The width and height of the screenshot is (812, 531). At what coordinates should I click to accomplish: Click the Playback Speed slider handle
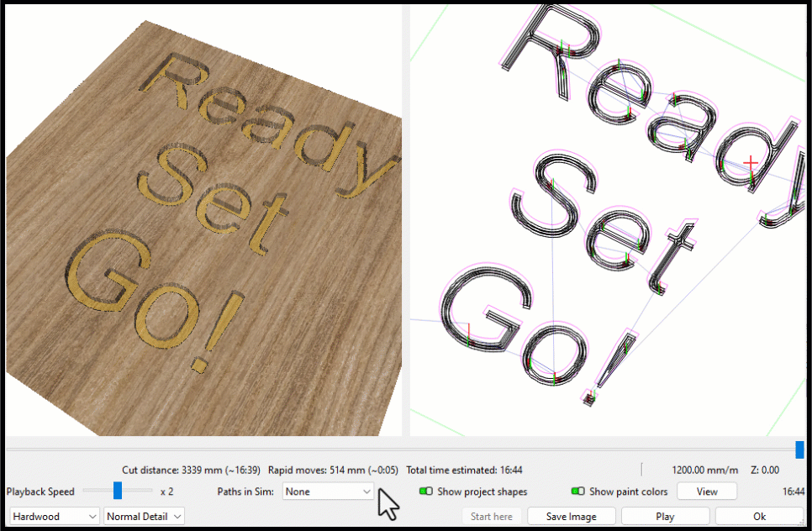(118, 491)
